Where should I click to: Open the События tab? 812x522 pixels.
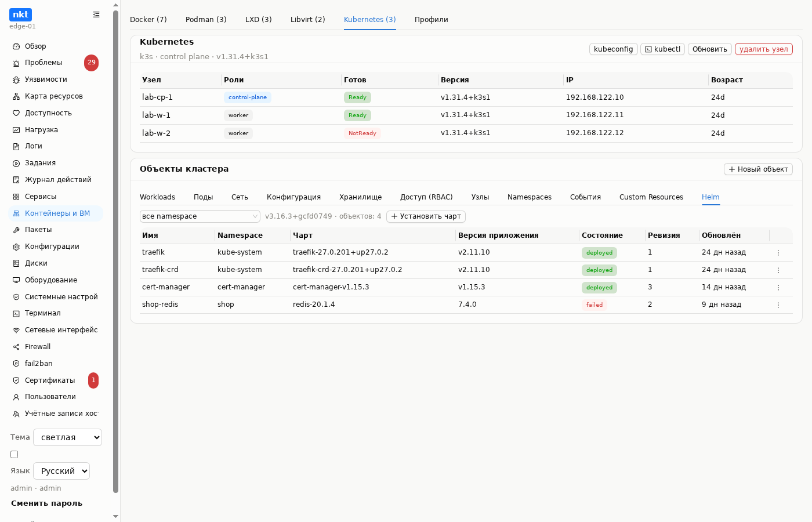pos(585,197)
